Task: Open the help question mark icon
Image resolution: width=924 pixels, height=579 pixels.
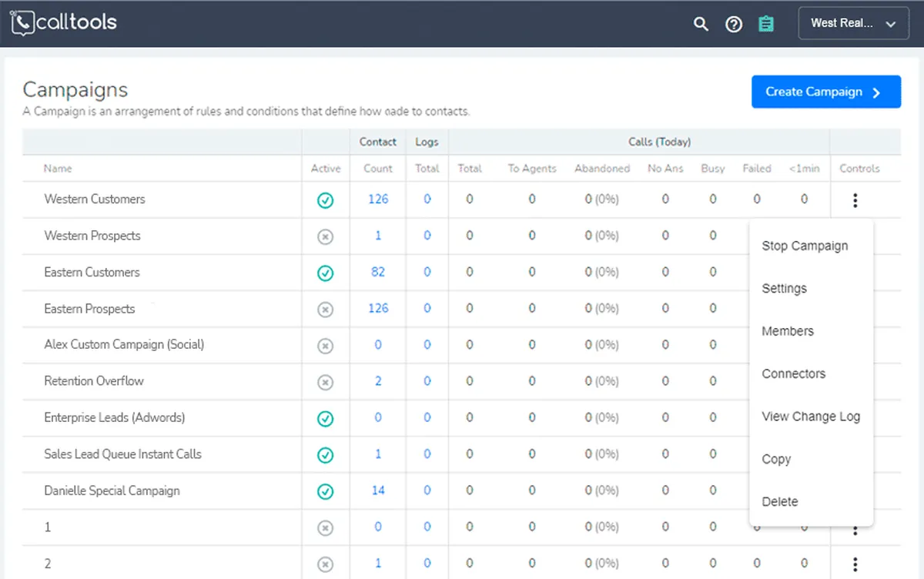Action: click(x=734, y=24)
